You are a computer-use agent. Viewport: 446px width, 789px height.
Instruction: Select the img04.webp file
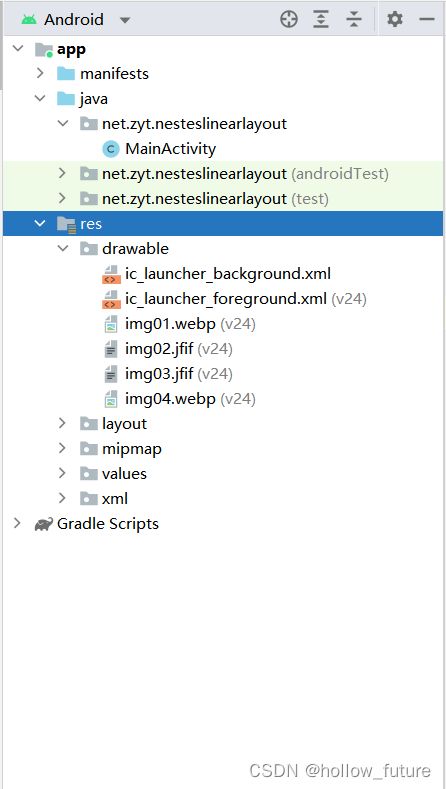point(170,399)
